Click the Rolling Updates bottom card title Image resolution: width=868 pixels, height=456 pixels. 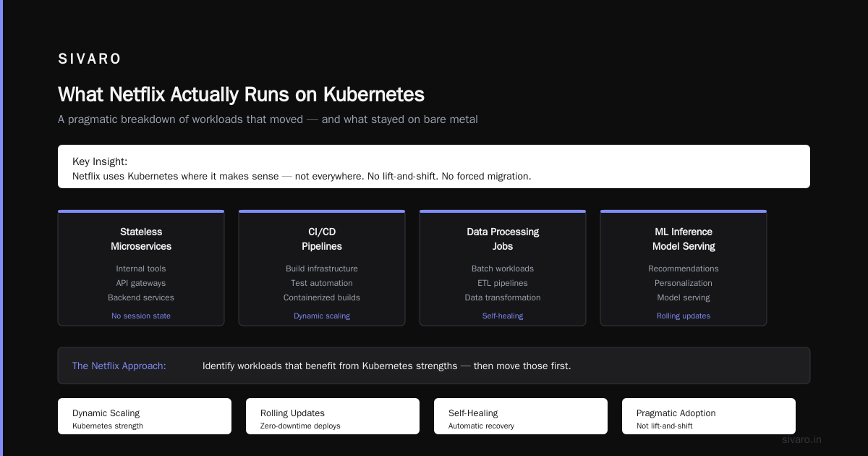[x=292, y=413]
